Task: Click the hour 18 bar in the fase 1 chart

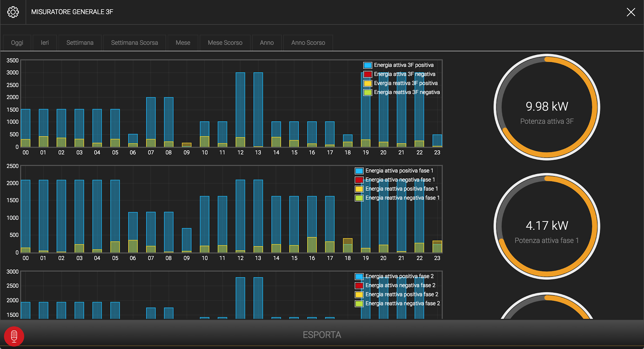Action: [x=347, y=245]
